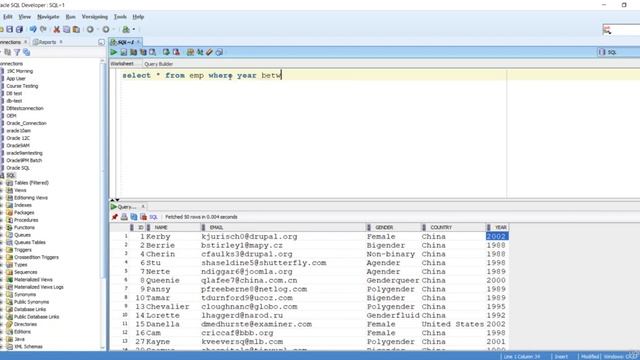Click the Forward navigation round button

coord(106,29)
